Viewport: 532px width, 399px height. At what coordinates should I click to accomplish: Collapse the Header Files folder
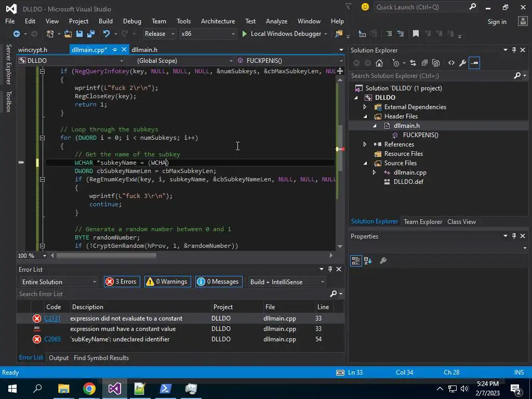tap(365, 116)
